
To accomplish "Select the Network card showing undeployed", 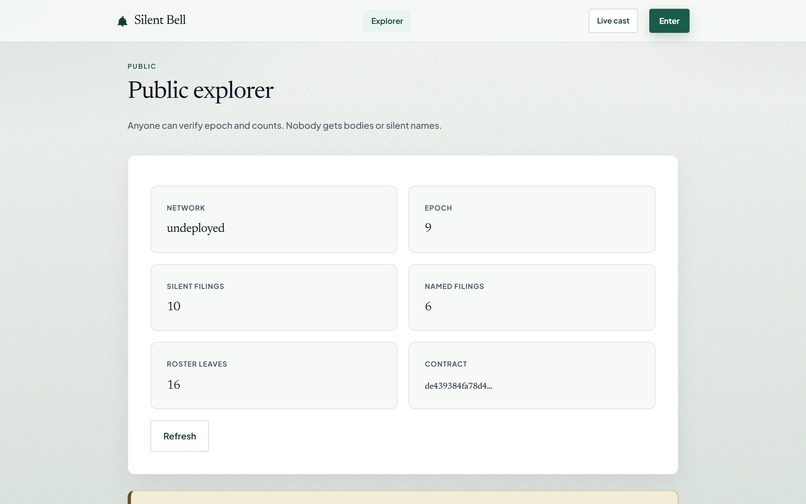I will coord(274,219).
